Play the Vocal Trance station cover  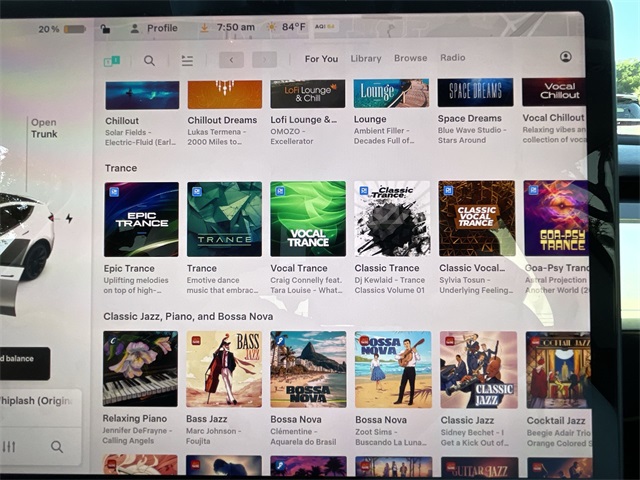[x=308, y=219]
